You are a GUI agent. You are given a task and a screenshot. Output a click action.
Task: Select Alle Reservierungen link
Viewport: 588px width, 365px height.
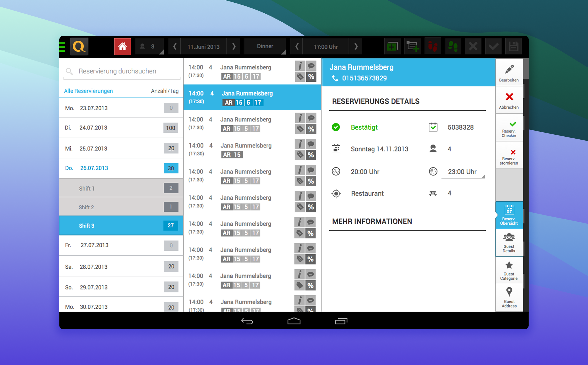pyautogui.click(x=88, y=91)
